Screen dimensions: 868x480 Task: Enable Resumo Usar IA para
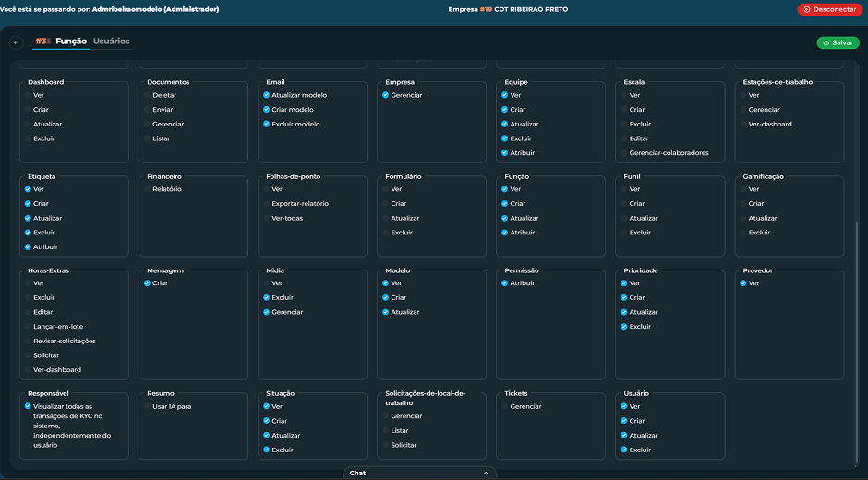point(147,406)
